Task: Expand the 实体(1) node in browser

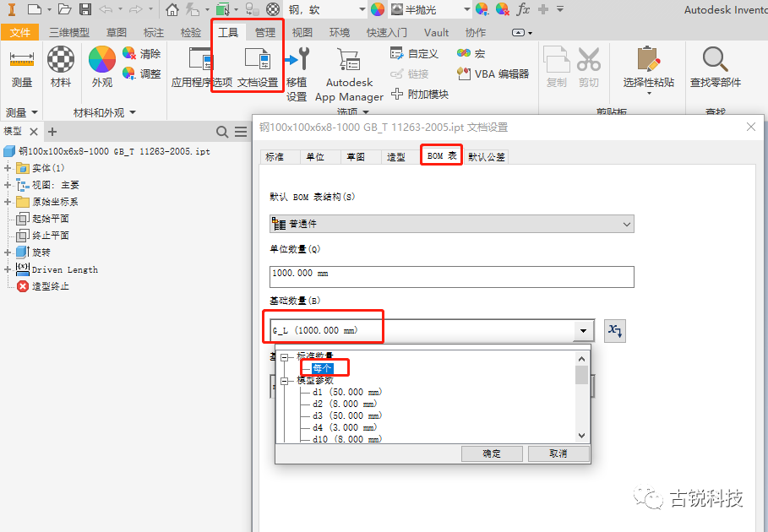Action: pyautogui.click(x=8, y=168)
